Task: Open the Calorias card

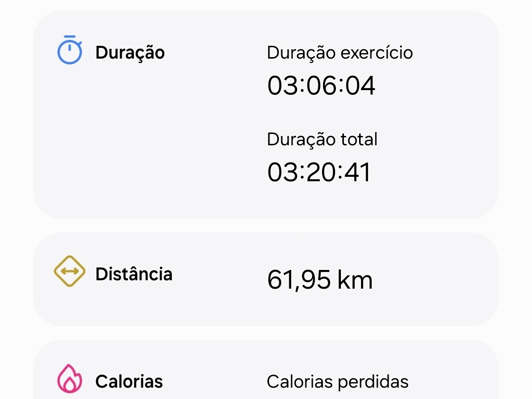Action: pos(266,369)
